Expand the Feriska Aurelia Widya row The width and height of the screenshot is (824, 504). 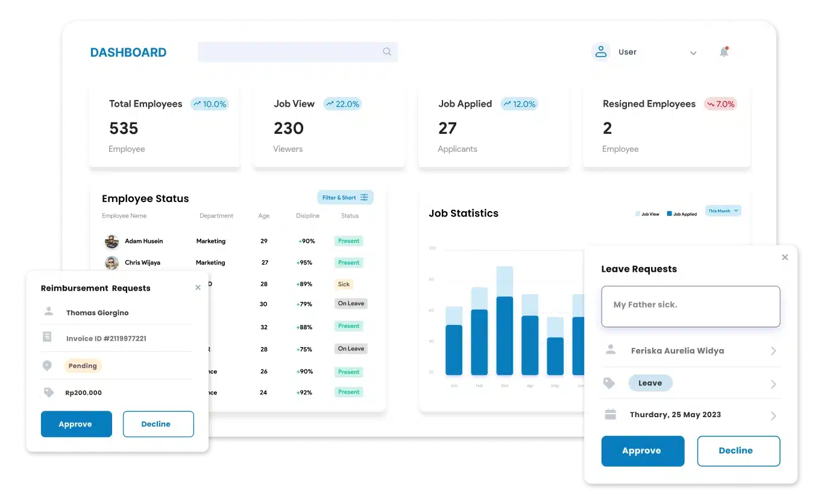tap(773, 351)
